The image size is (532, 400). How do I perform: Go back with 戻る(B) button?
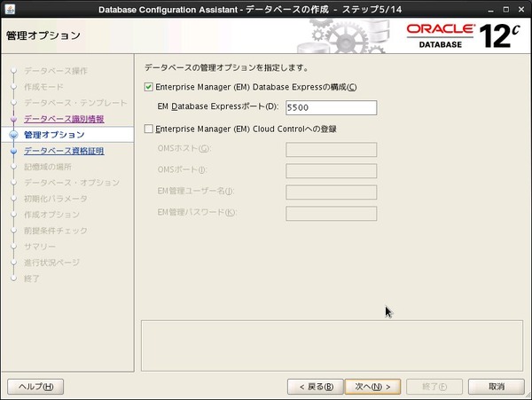tap(315, 387)
